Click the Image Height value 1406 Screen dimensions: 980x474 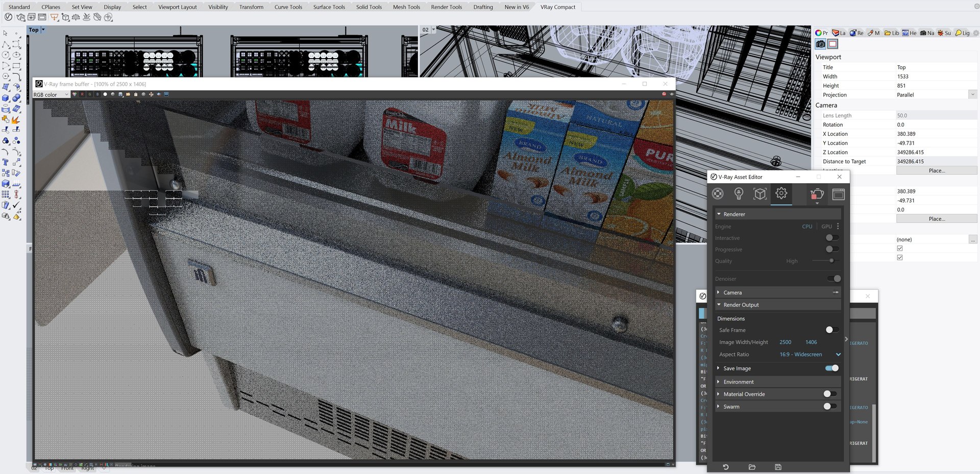(x=811, y=342)
